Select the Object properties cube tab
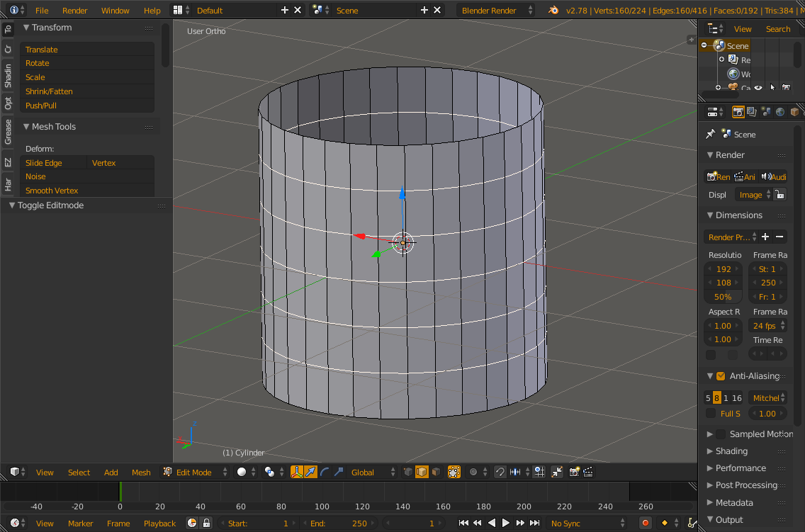The width and height of the screenshot is (805, 532). 794,112
